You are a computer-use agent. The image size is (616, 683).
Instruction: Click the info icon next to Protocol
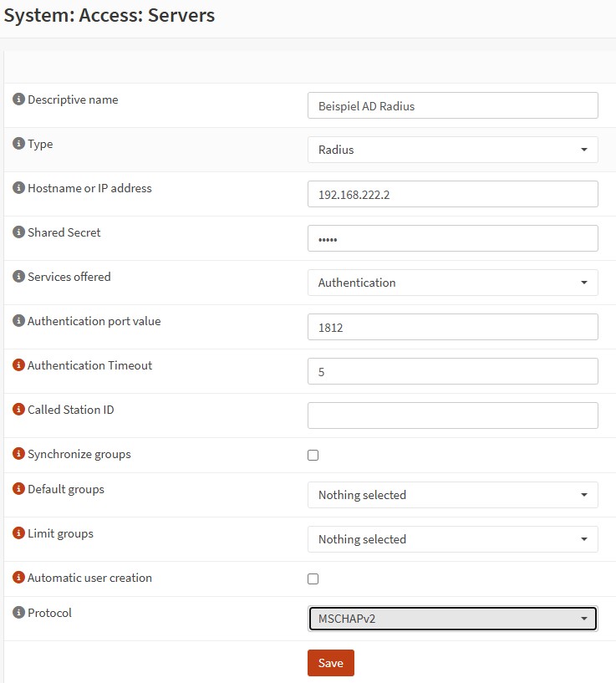coord(18,613)
